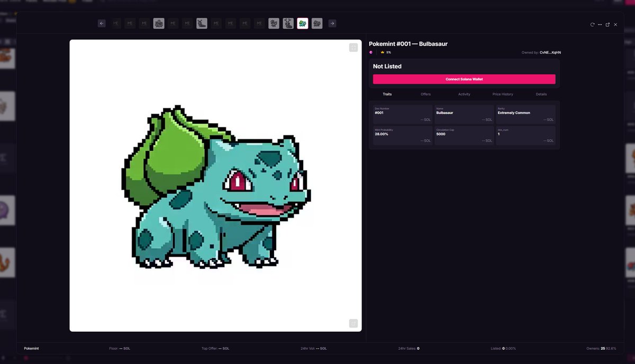Open the Activity tab
635x364 pixels.
tap(464, 94)
